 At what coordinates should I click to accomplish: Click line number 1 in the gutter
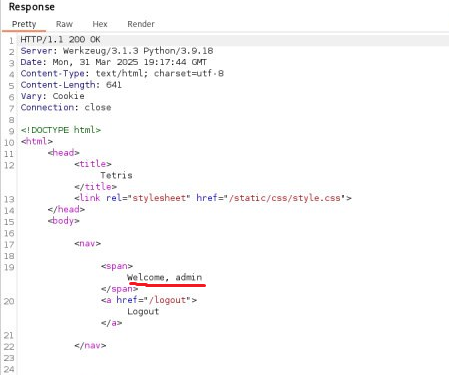[11, 41]
